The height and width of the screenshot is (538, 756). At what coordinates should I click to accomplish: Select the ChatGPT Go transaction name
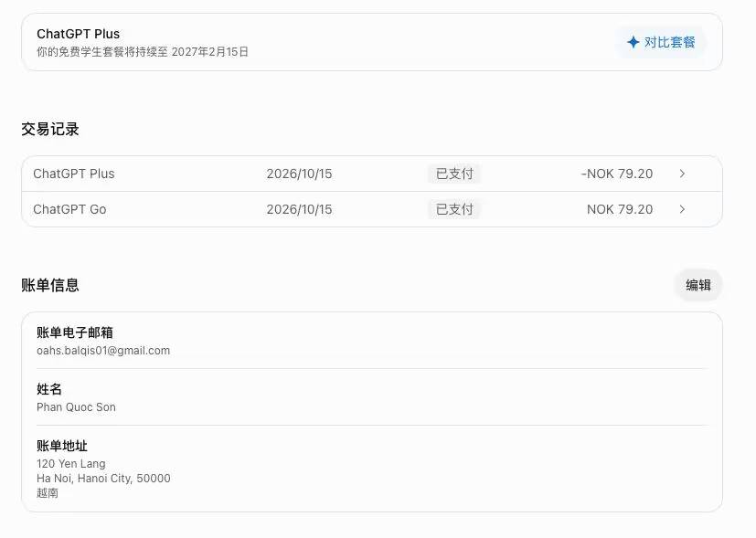pos(69,209)
